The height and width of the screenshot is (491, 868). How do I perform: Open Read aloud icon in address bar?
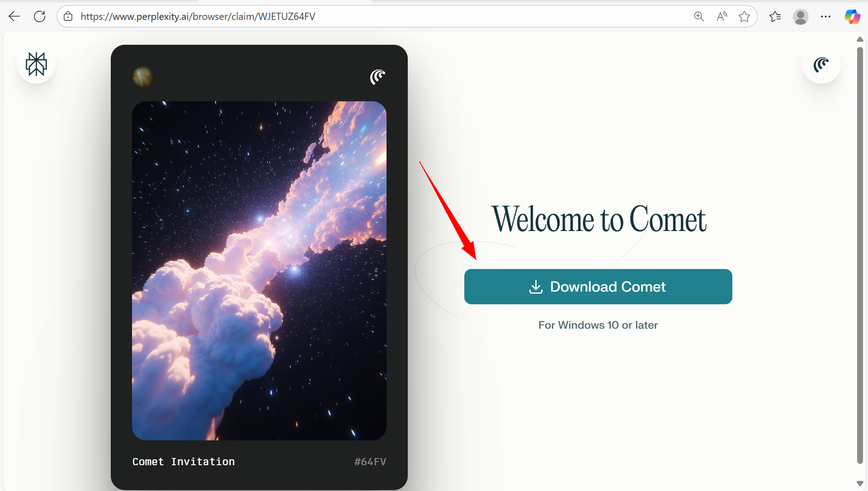pos(722,17)
